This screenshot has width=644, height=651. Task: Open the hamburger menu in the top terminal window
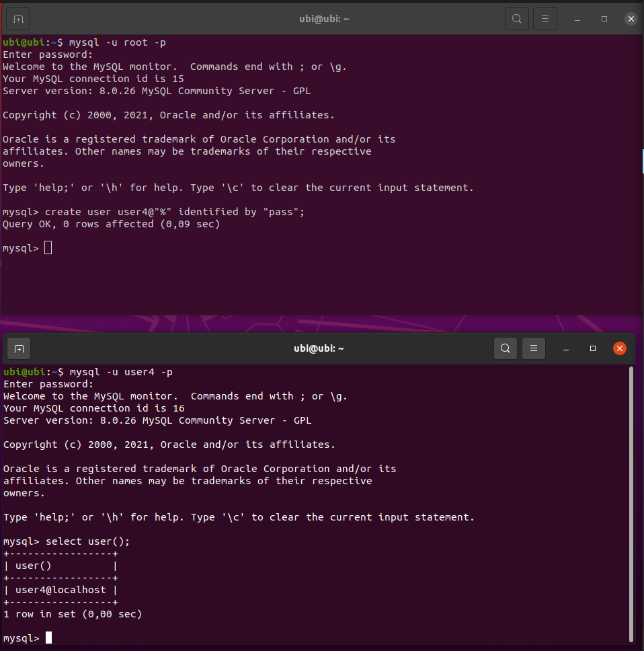coord(545,19)
